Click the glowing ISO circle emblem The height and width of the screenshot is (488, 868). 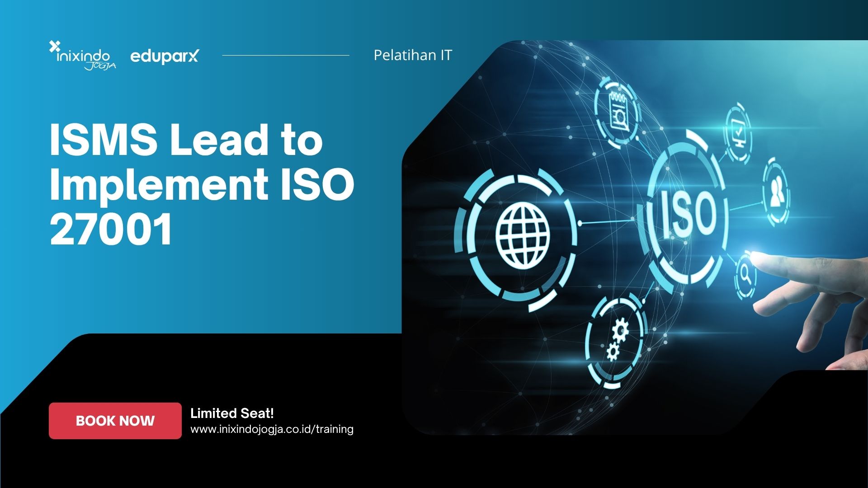(688, 214)
